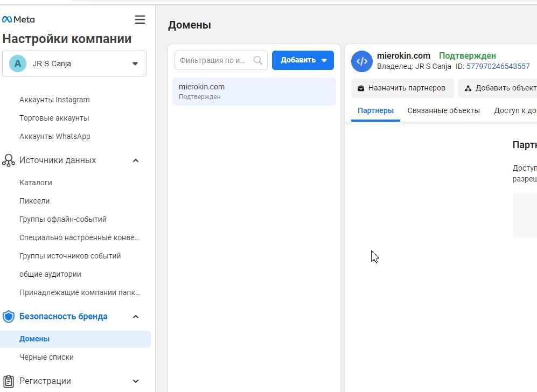Click the Добавить button
This screenshot has height=392, width=537.
[303, 60]
